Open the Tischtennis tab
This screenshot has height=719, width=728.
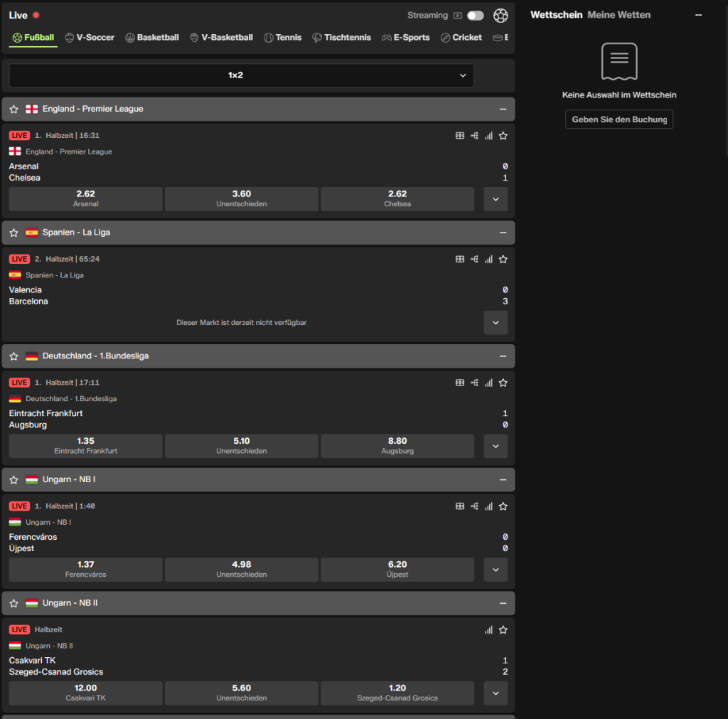(x=342, y=38)
